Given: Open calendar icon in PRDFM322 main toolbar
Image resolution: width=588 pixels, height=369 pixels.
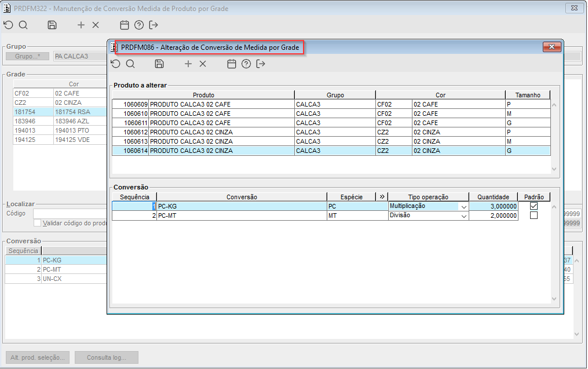Looking at the screenshot, I should tap(125, 25).
